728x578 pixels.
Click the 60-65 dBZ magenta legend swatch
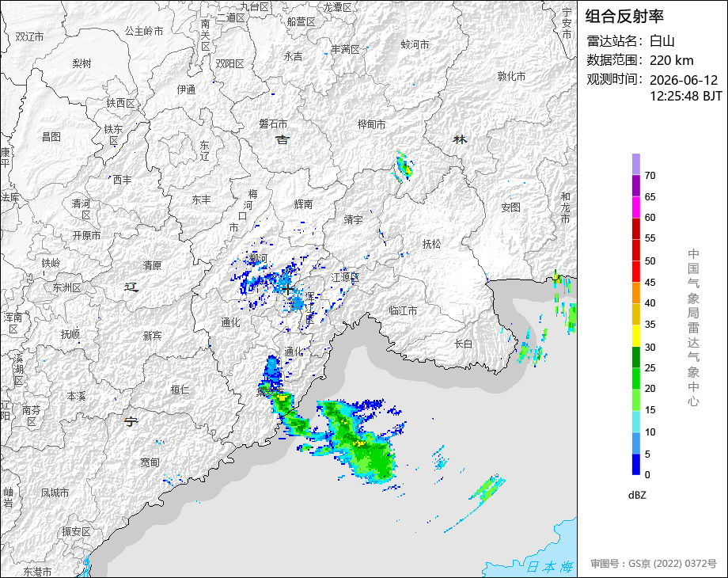coord(636,207)
